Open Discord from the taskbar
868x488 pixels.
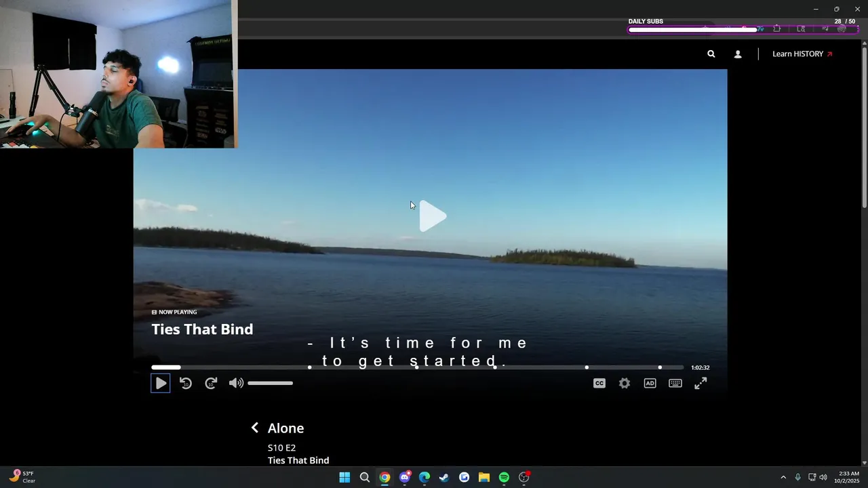(405, 477)
